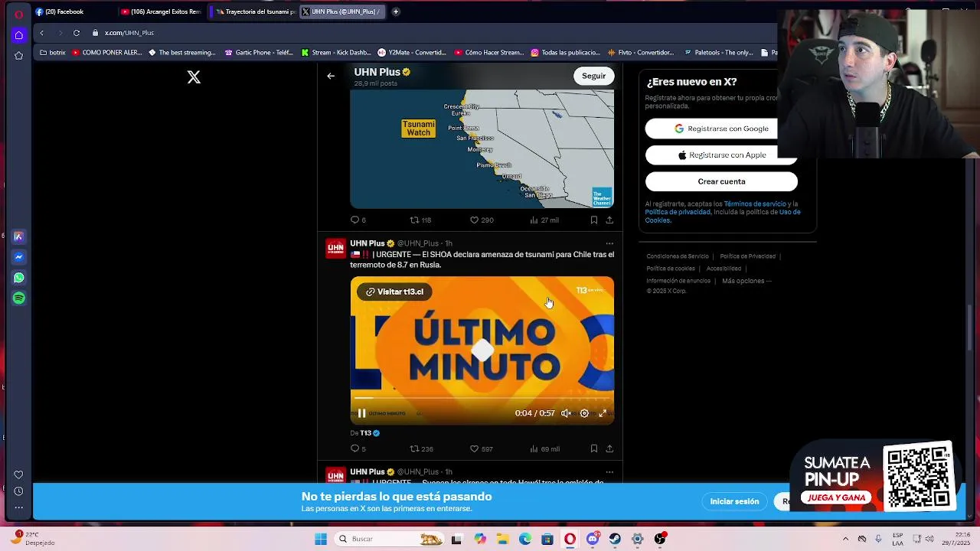Open the Tsunami Watch map image
The image size is (980, 551).
coord(482,149)
